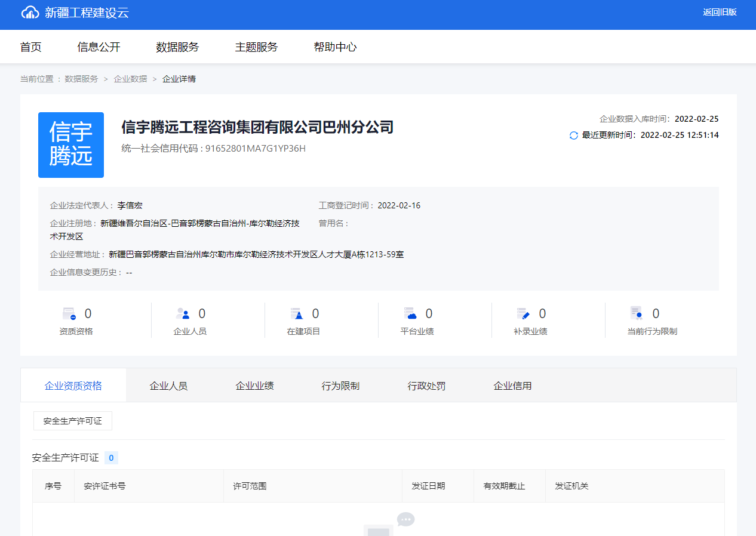Expand the 主题服务 menu
Viewport: 756px width, 536px height.
click(x=256, y=47)
